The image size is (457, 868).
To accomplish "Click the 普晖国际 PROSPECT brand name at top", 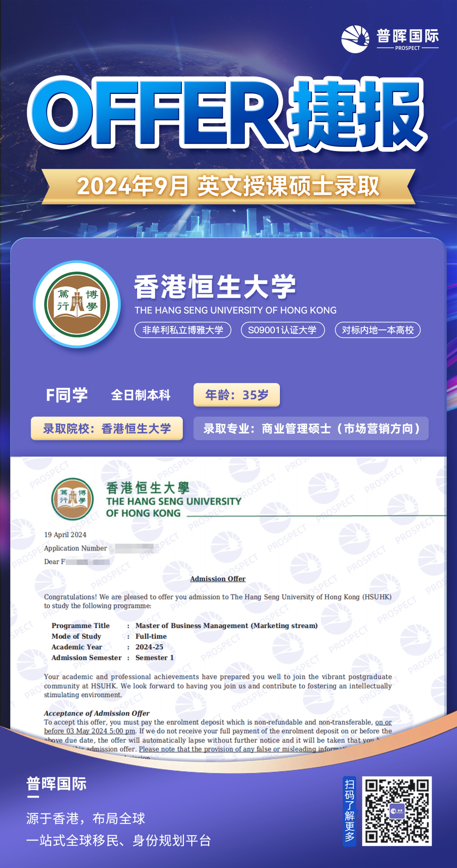I will (x=408, y=39).
